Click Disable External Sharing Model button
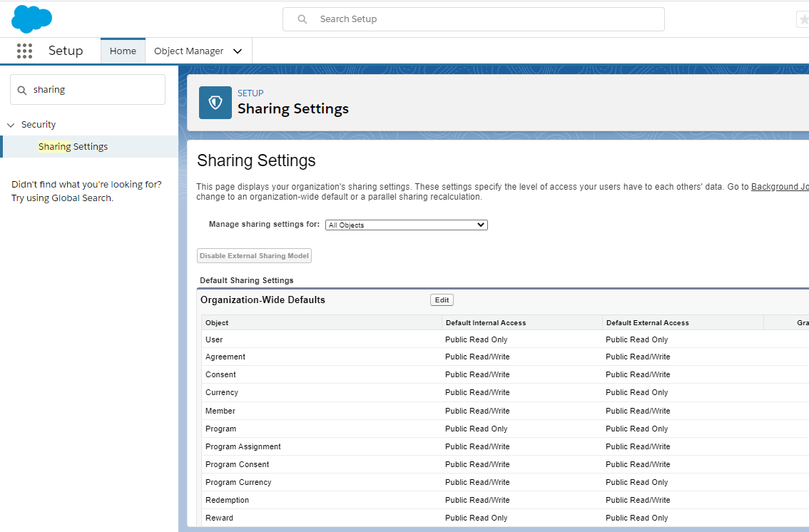The image size is (809, 532). click(255, 256)
